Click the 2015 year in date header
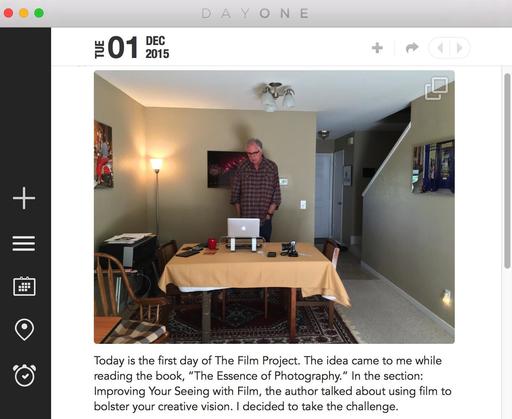The height and width of the screenshot is (419, 512). tap(157, 54)
